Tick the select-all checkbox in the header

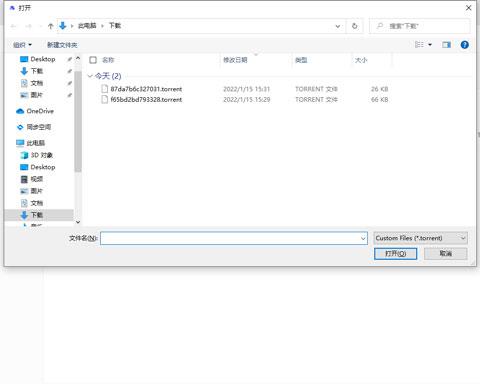93,60
